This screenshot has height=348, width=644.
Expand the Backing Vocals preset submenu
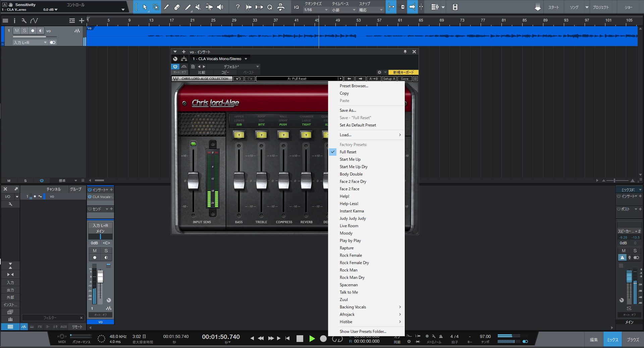pyautogui.click(x=366, y=307)
